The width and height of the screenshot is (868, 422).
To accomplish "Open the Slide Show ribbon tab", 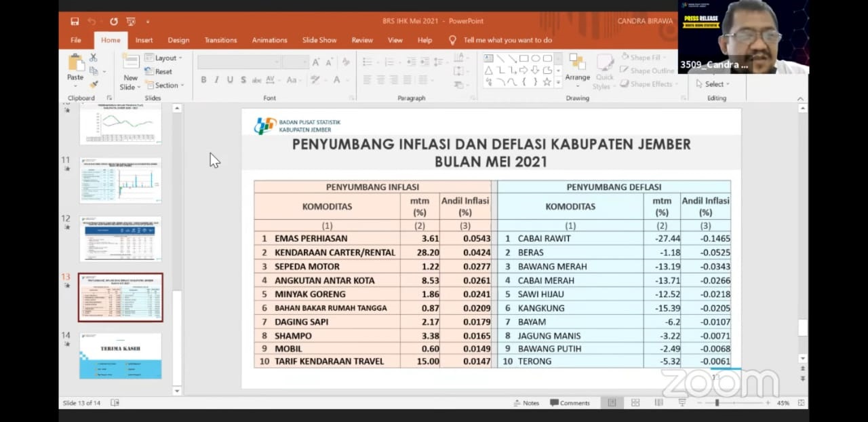I will 319,40.
